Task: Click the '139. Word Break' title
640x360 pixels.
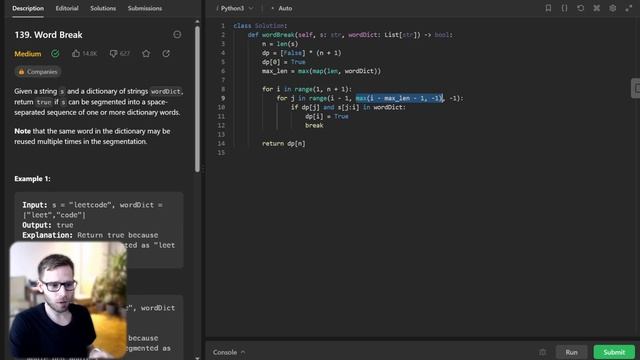Action: click(48, 35)
